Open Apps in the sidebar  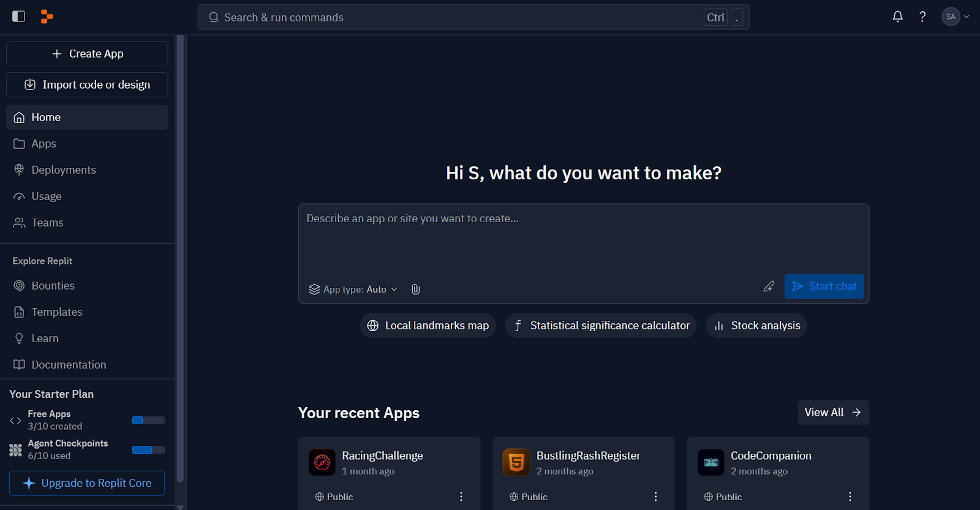[87, 143]
